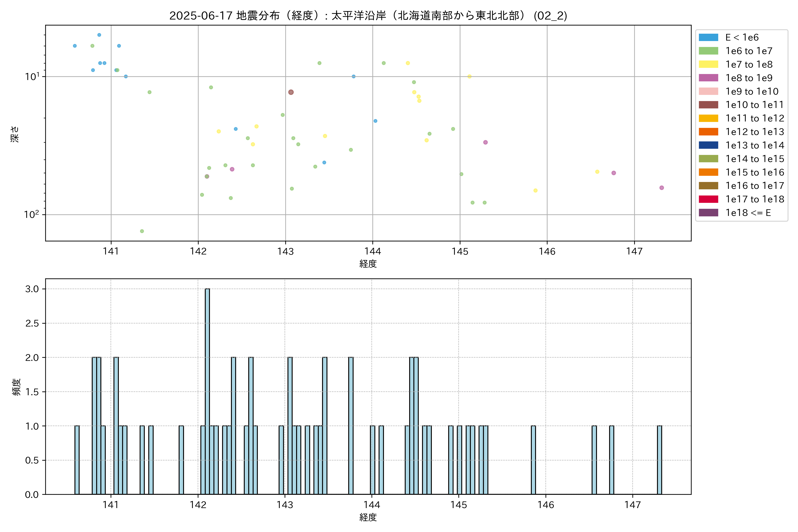Click the chart title text at top
The width and height of the screenshot is (798, 532).
point(368,16)
